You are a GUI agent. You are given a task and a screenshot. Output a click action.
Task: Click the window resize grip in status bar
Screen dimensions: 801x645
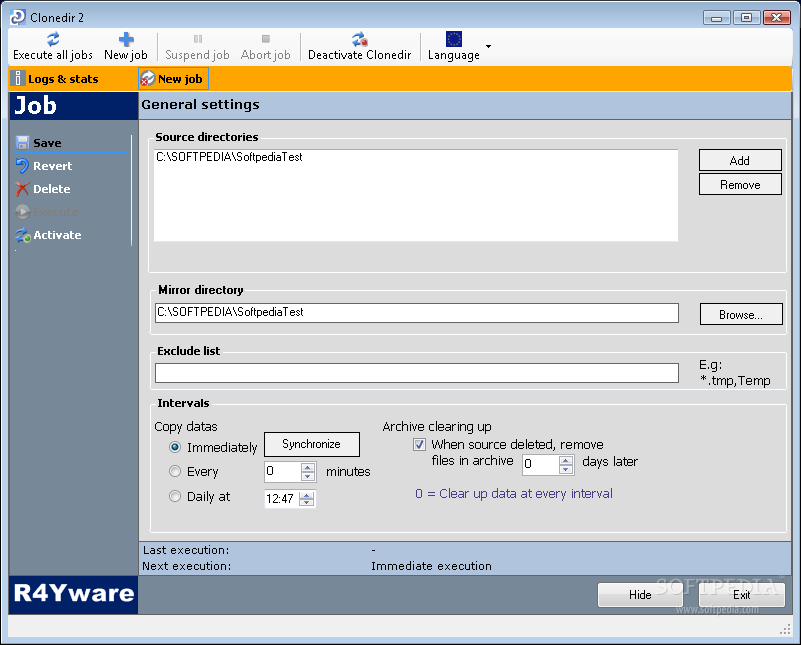click(x=786, y=630)
